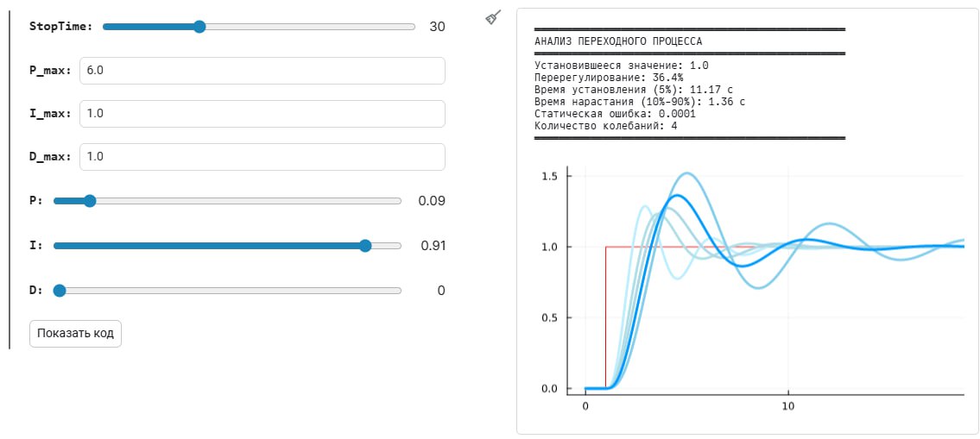Click the D slider handle at zero
Image resolution: width=980 pixels, height=439 pixels.
point(60,291)
